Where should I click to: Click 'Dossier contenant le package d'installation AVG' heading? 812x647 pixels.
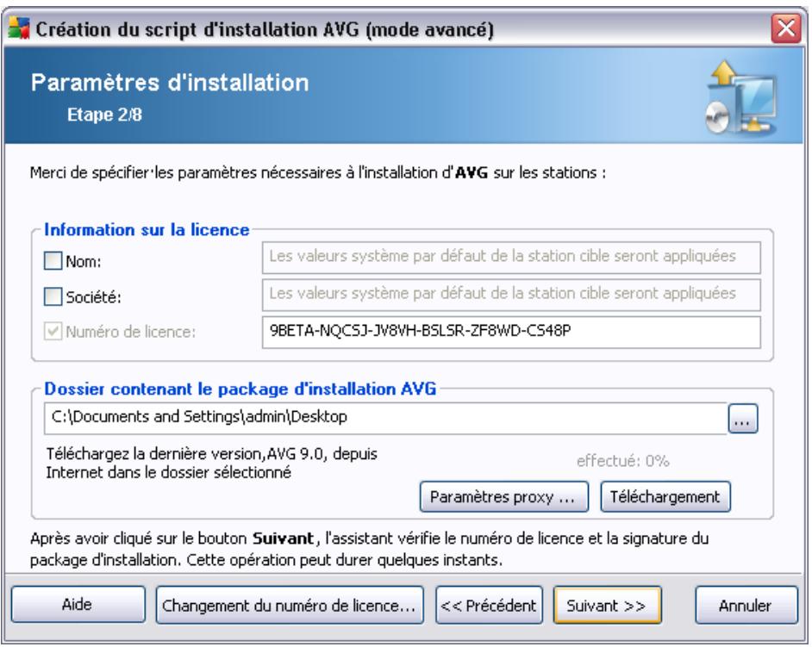[x=240, y=389]
